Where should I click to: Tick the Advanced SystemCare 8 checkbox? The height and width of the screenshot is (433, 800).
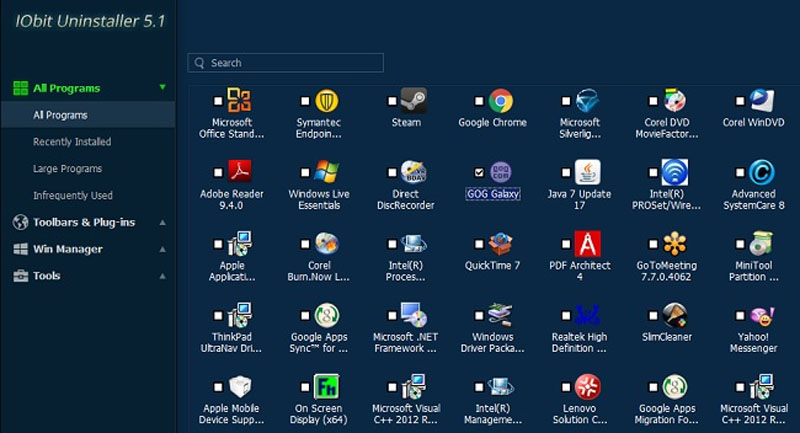[x=740, y=172]
